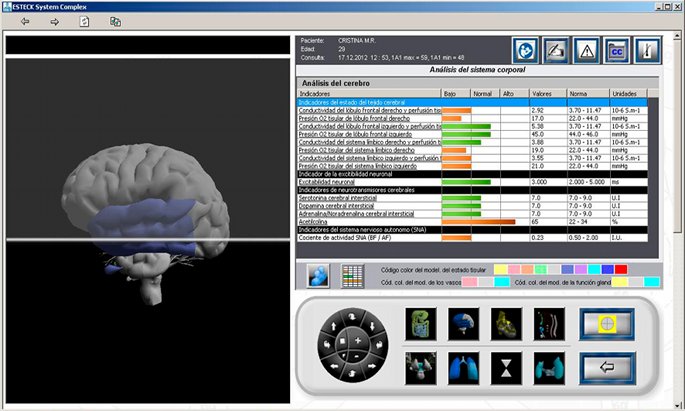Image resolution: width=685 pixels, height=411 pixels.
Task: Click the CC icon button
Action: (616, 50)
